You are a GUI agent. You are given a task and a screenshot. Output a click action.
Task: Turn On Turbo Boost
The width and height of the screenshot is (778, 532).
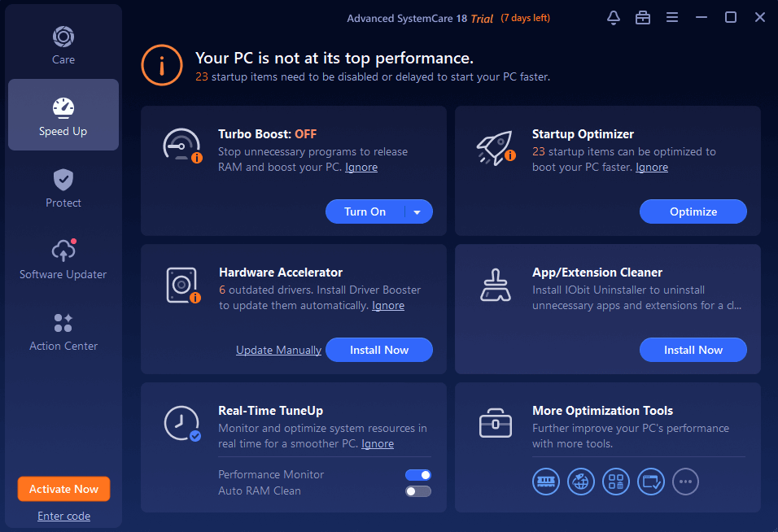coord(365,211)
